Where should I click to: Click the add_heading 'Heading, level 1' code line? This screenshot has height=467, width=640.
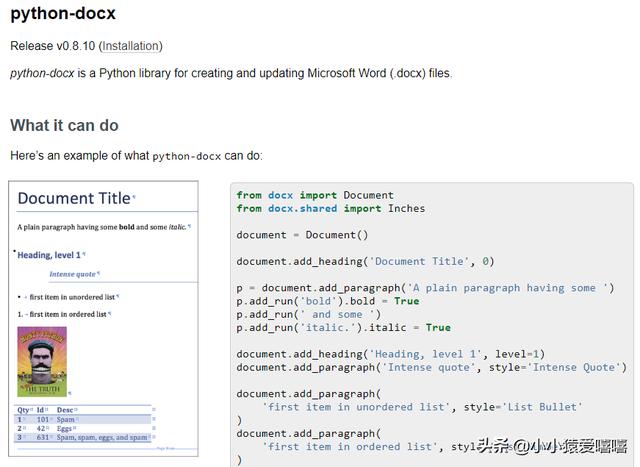tap(390, 354)
